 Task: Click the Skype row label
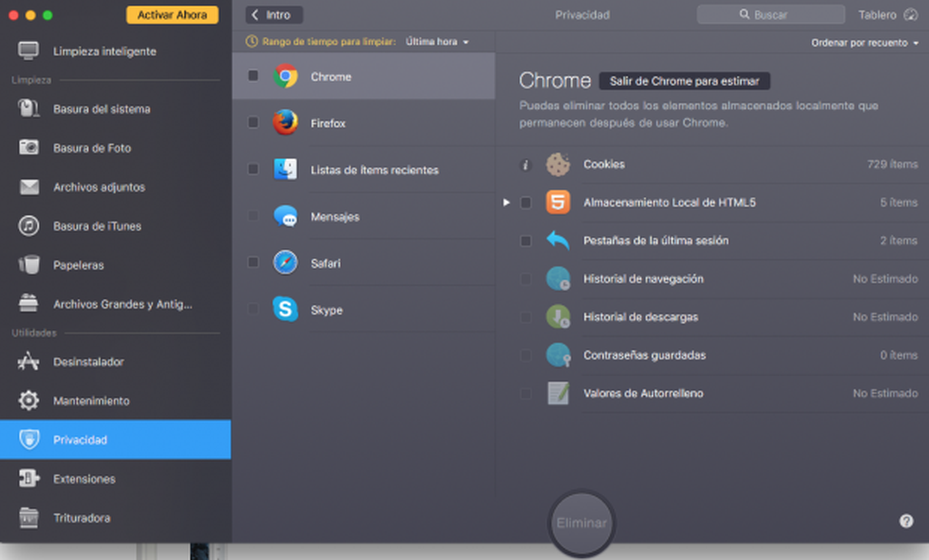[x=327, y=310]
